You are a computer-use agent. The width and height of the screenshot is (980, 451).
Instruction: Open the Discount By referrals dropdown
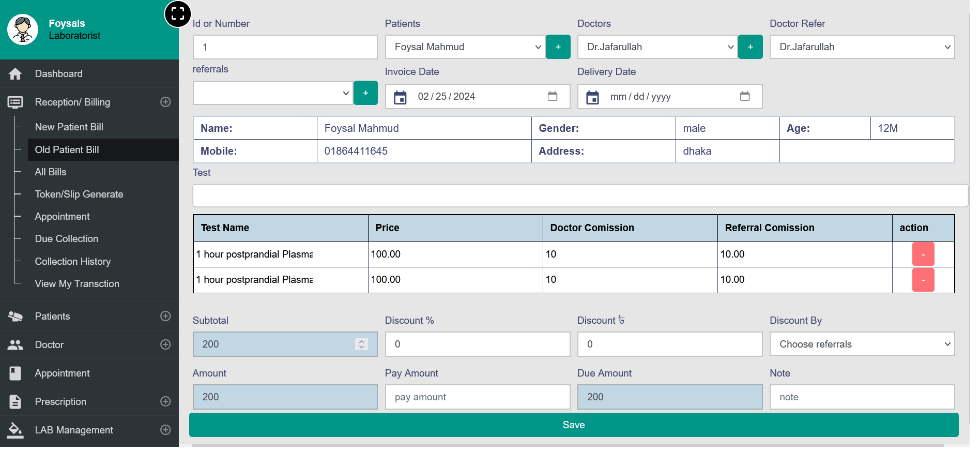[862, 344]
